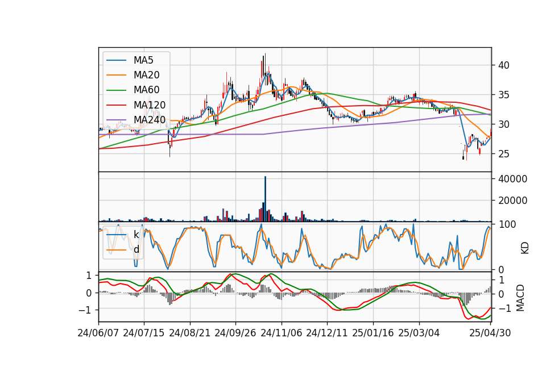This screenshot has height=392, width=546.
Task: Click the price axis value 40
Action: 504,65
